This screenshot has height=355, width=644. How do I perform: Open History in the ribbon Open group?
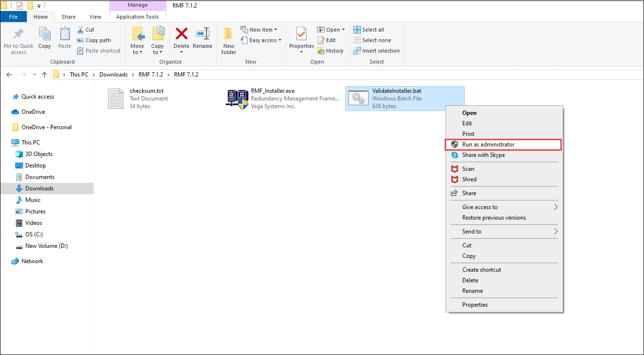tap(330, 51)
